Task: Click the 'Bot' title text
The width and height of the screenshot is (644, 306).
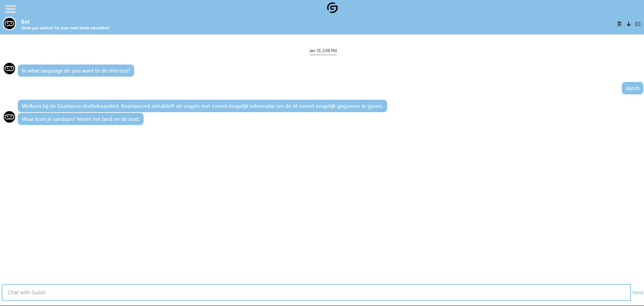Action: (25, 21)
